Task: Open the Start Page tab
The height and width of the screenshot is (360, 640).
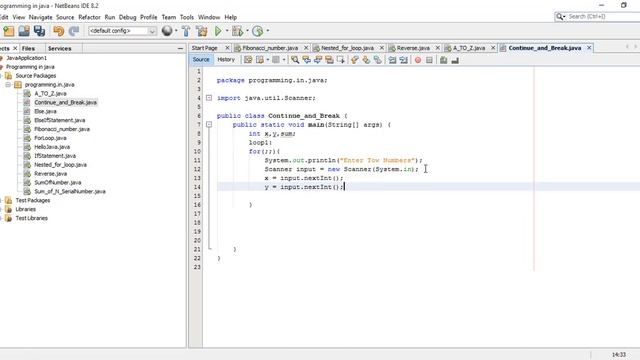Action: pos(204,48)
